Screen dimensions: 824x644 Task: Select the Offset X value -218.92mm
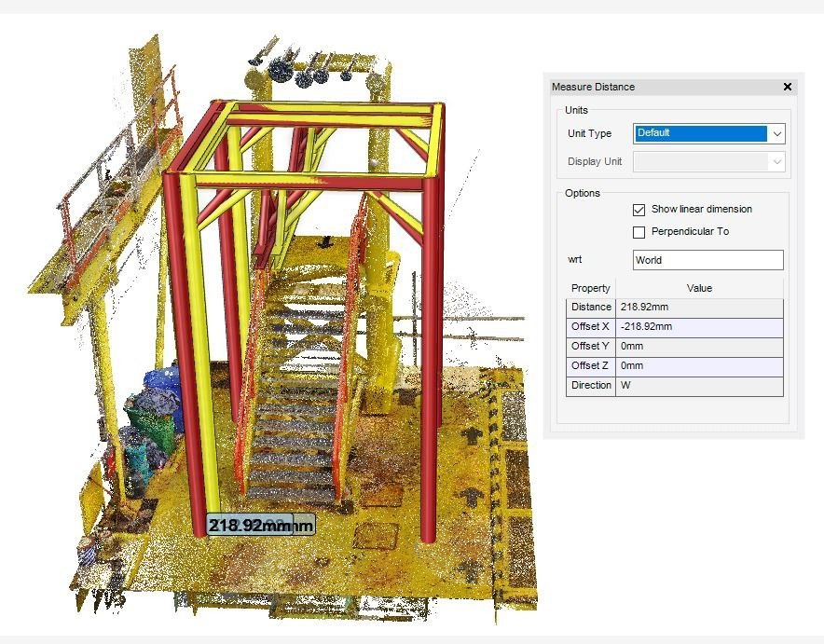point(698,327)
